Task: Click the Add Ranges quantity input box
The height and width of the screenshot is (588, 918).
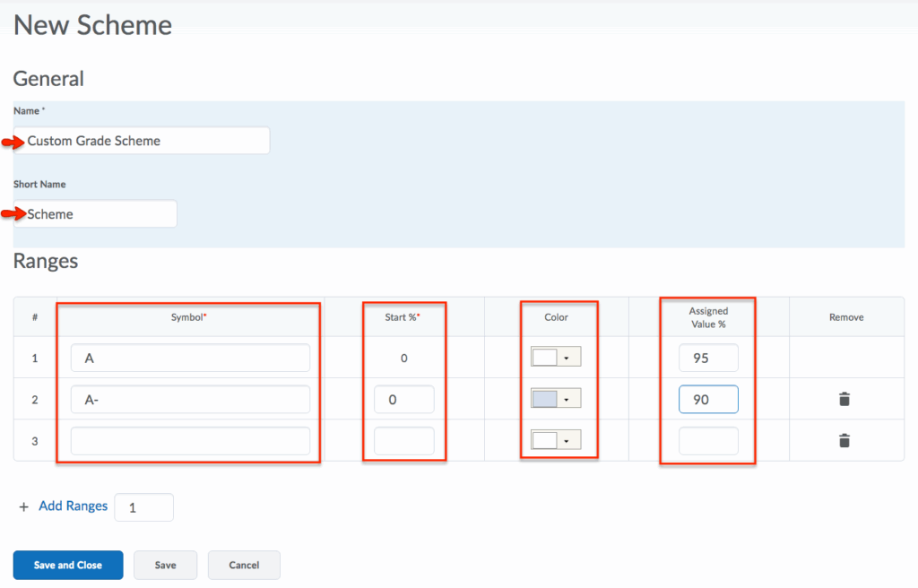Action: pyautogui.click(x=143, y=507)
